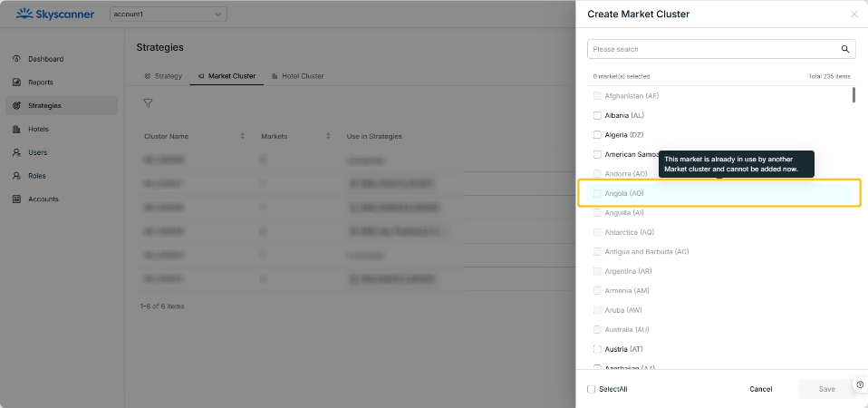Switch to the Strategy tab

163,76
